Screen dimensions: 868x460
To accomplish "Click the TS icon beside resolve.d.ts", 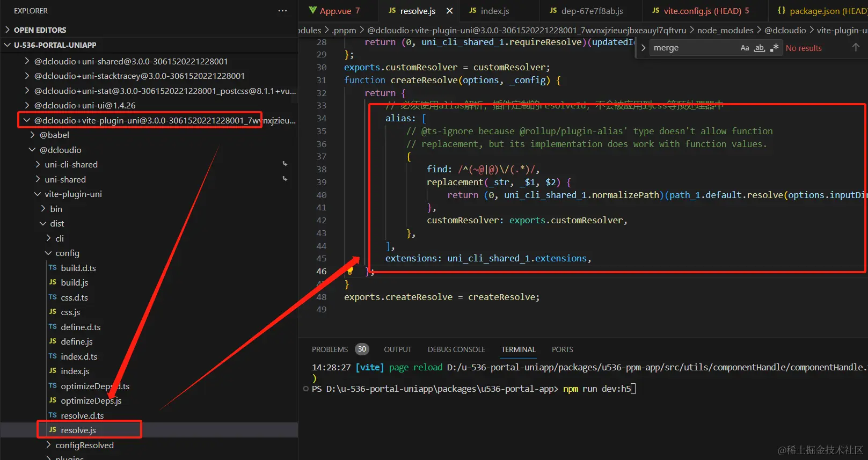I will (53, 415).
